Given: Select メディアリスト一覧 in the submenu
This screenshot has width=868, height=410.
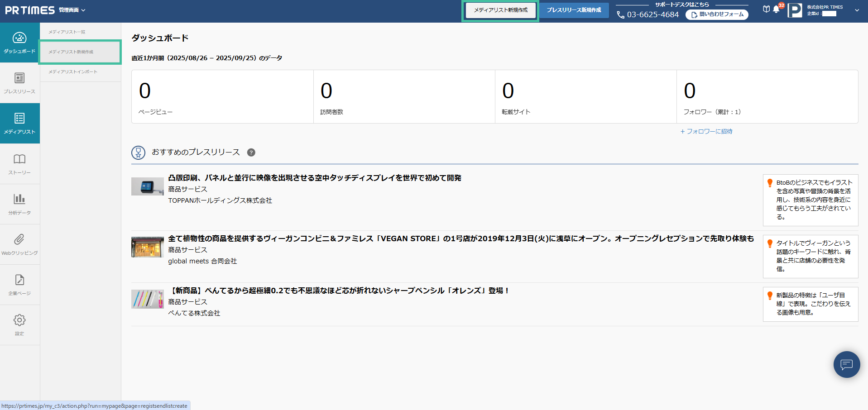Looking at the screenshot, I should coord(67,32).
